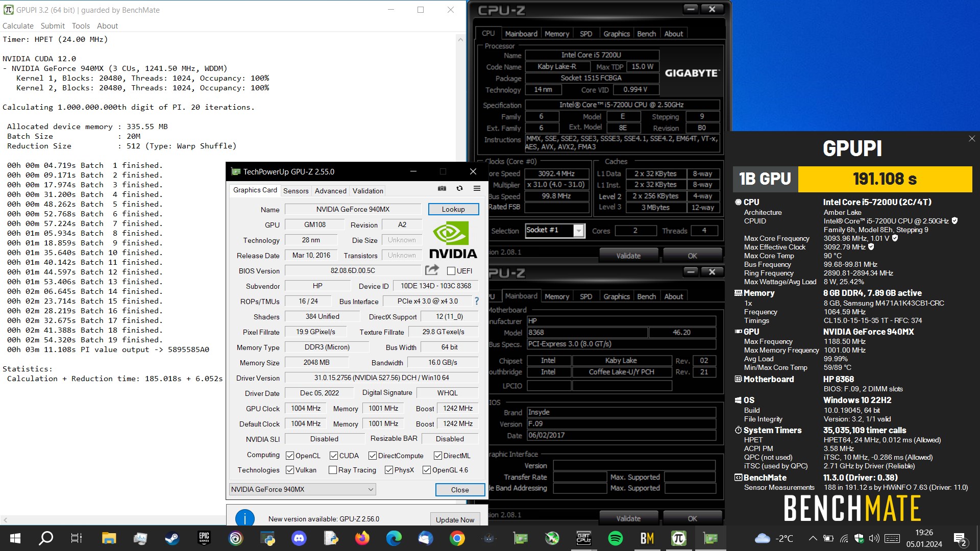Toggle the DirectML checkbox
Screen dimensions: 980x551
pyautogui.click(x=438, y=456)
